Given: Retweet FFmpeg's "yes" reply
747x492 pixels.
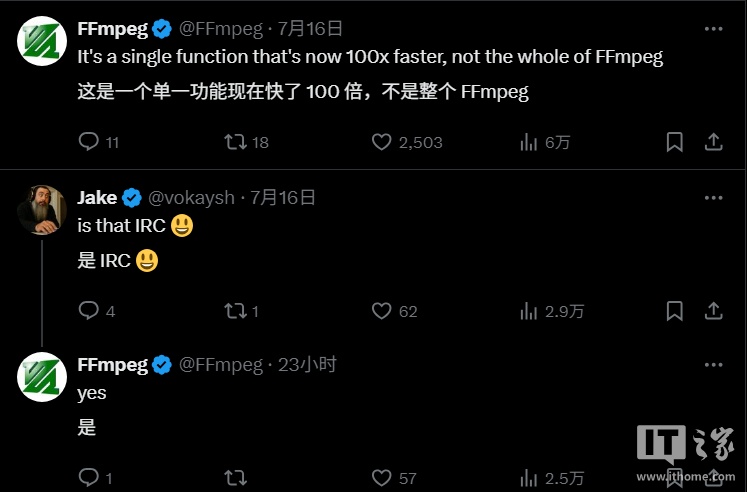Looking at the screenshot, I should coord(235,478).
